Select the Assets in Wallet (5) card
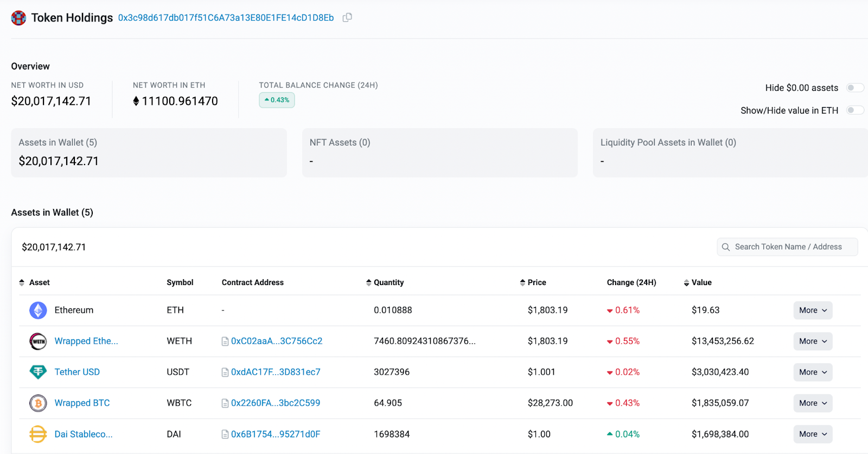 (149, 153)
